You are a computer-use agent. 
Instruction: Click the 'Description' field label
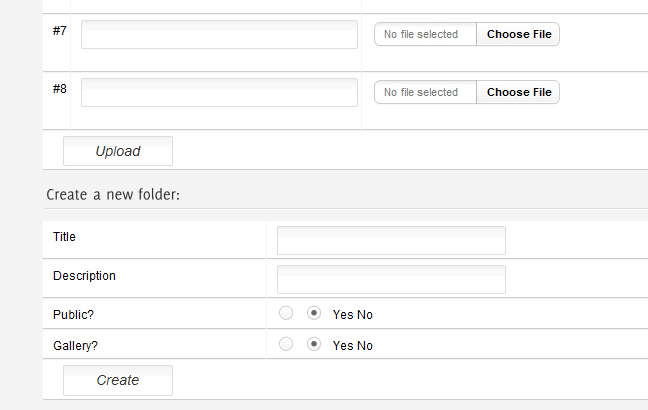coord(84,275)
